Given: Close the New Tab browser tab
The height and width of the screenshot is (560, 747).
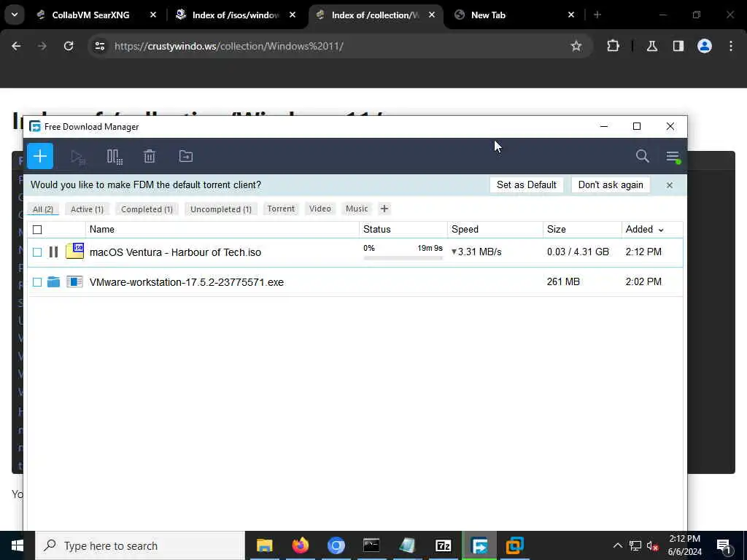Looking at the screenshot, I should click(x=571, y=15).
